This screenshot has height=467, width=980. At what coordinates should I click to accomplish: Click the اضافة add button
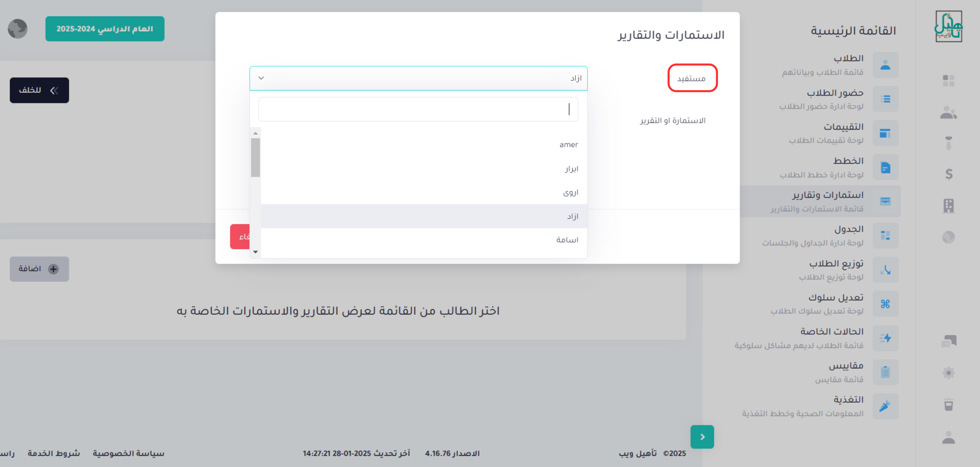pyautogui.click(x=39, y=269)
